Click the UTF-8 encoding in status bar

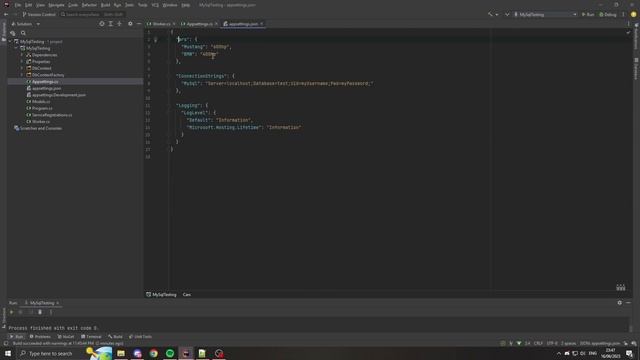tap(552, 343)
